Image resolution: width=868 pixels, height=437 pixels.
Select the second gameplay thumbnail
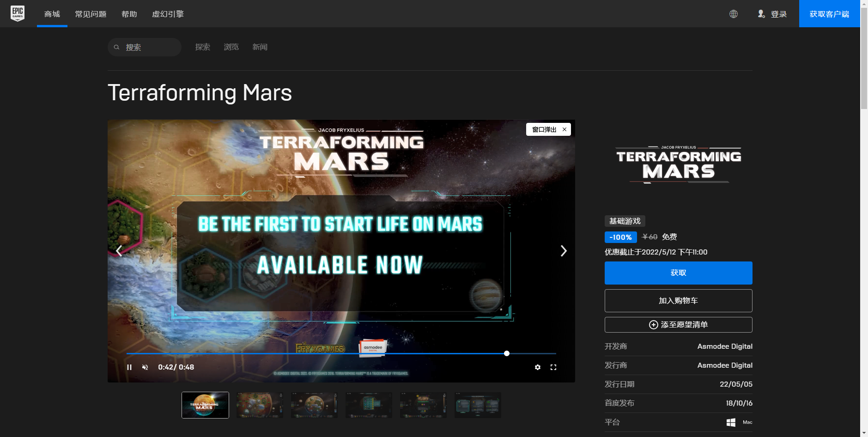pos(260,405)
